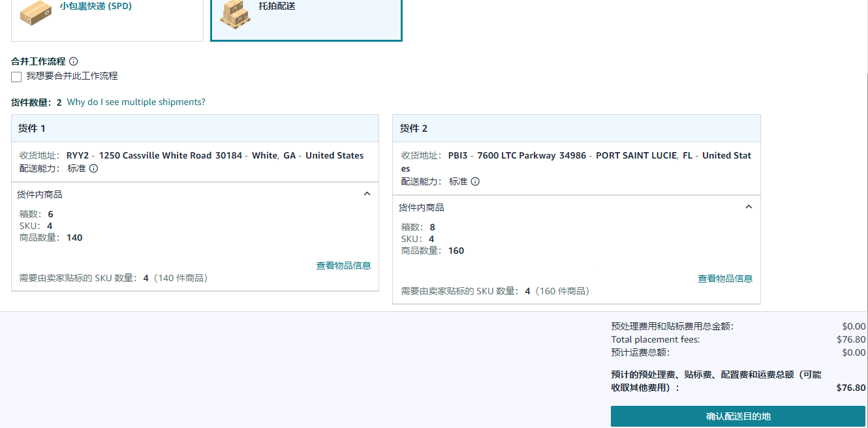
Task: Check the 我想要合并此工作流程 checkbox
Action: point(16,77)
